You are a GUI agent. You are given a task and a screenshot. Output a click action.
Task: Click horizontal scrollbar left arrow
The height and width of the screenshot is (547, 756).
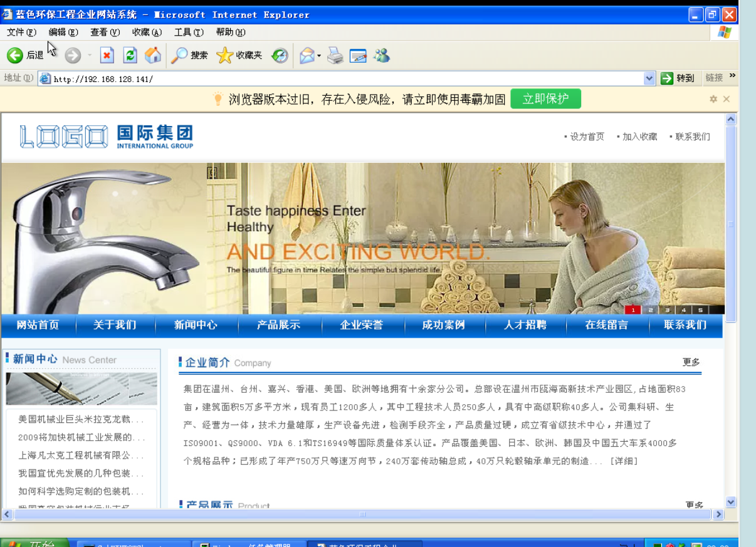click(8, 514)
